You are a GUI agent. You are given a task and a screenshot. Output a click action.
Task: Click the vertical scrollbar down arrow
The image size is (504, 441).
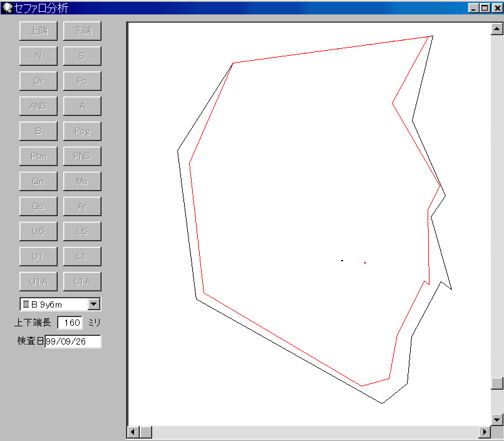click(x=497, y=420)
